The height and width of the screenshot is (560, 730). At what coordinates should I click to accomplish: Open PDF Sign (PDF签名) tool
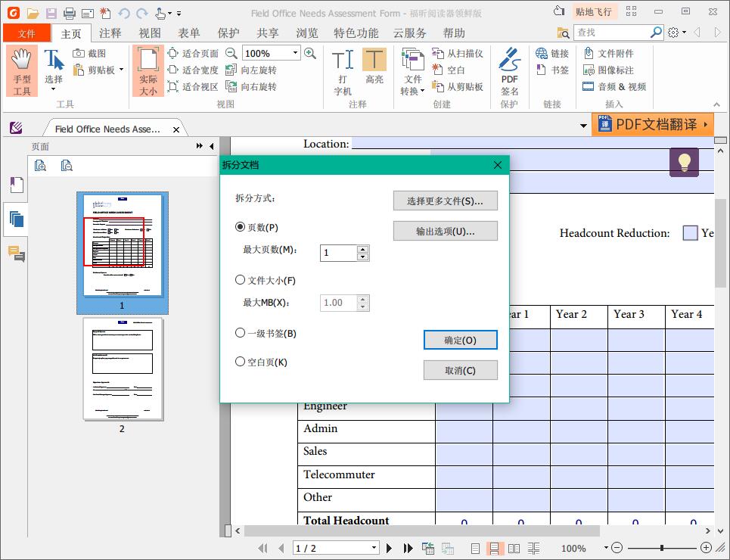(x=510, y=71)
